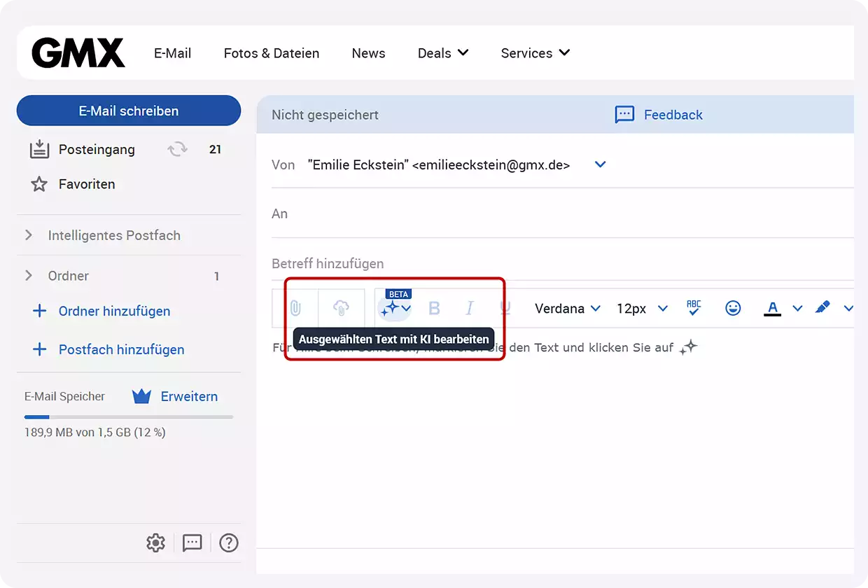Click the GMX logo
The image size is (868, 588).
click(78, 53)
